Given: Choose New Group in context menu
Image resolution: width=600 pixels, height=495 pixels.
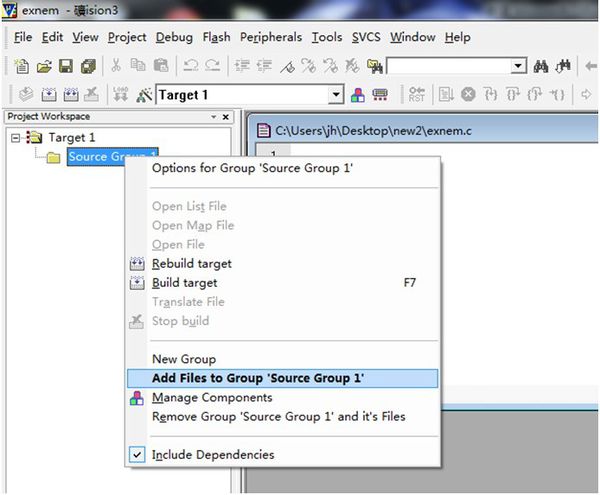Looking at the screenshot, I should click(x=283, y=359).
